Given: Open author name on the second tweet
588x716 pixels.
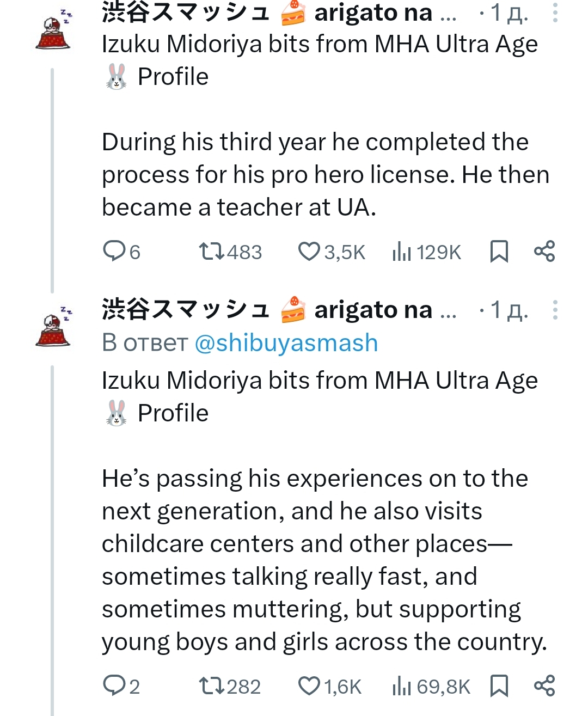Looking at the screenshot, I should click(267, 310).
